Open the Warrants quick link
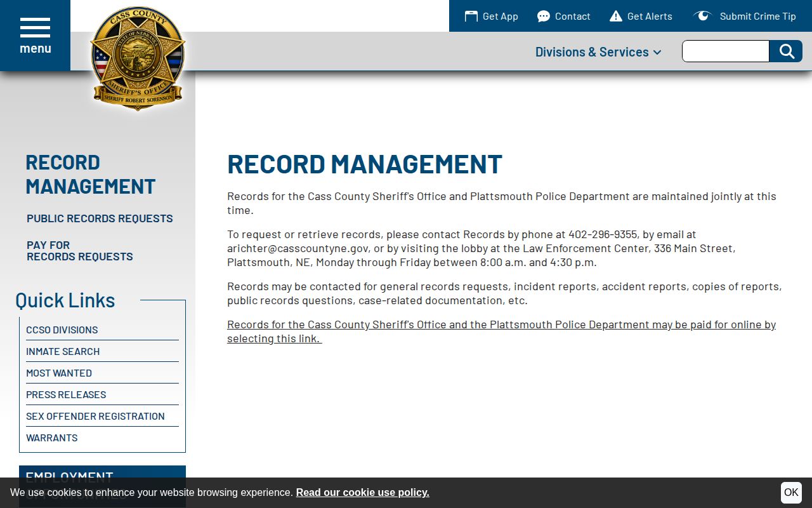Viewport: 812px width, 508px height. coord(52,438)
